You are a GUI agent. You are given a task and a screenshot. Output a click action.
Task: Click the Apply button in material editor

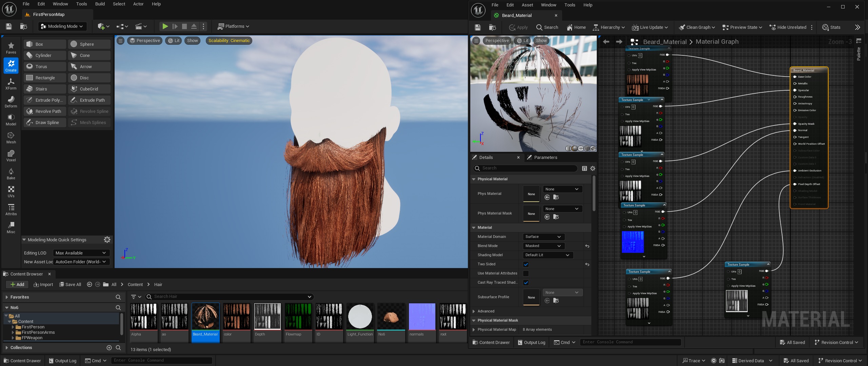(518, 27)
